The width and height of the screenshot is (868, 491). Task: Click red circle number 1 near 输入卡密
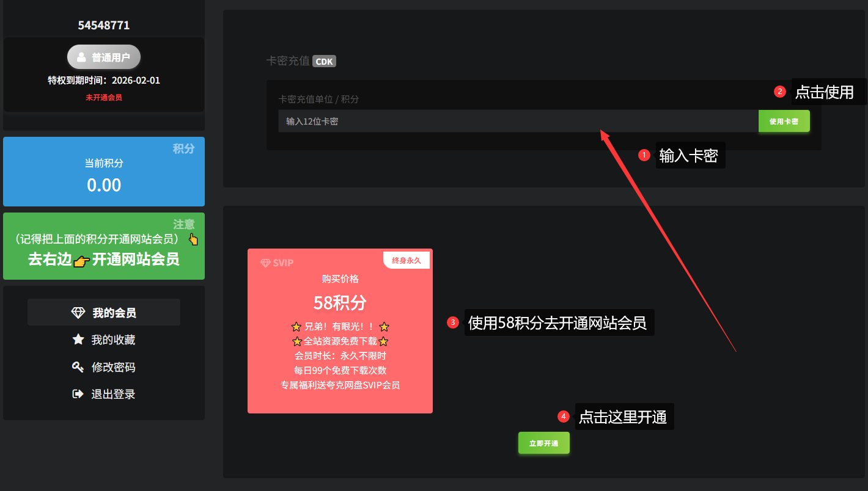644,156
